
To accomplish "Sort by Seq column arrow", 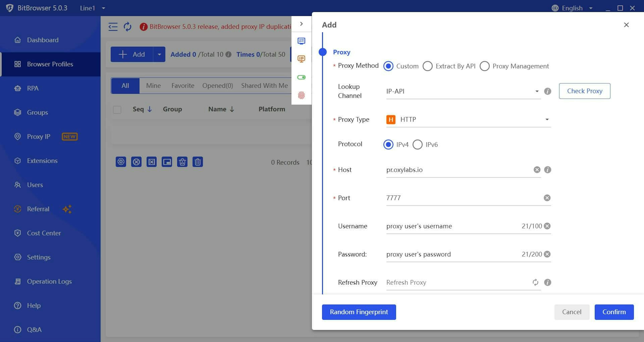I will coord(150,109).
